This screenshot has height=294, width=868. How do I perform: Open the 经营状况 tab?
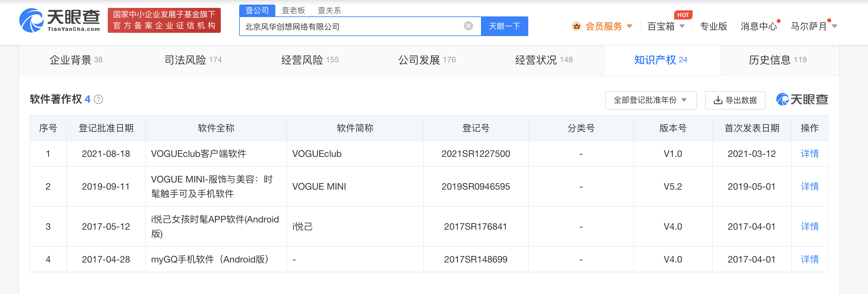pos(544,60)
